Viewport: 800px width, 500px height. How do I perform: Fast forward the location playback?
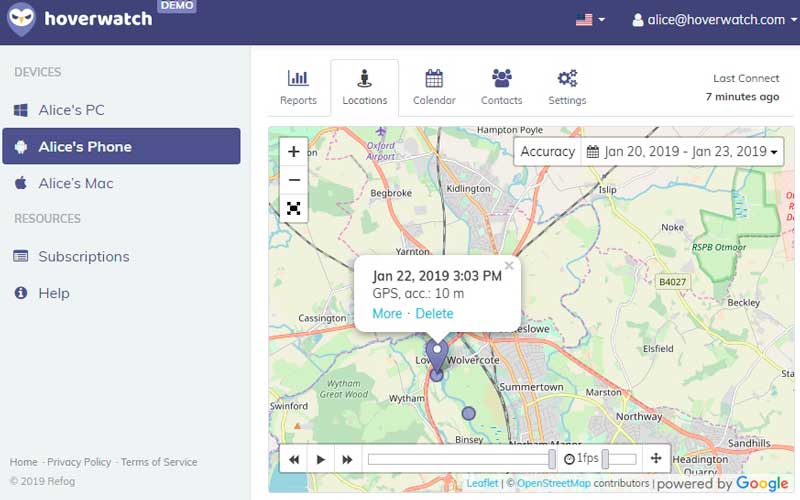point(347,459)
